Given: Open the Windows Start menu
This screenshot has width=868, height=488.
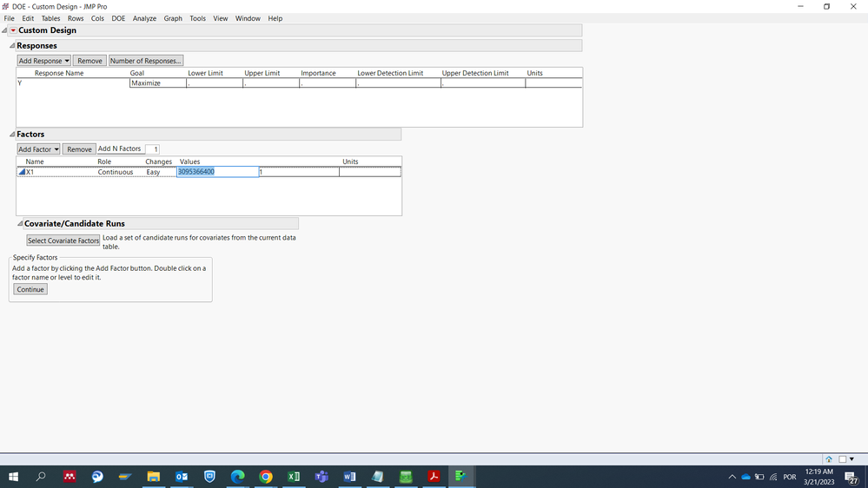Looking at the screenshot, I should click(x=13, y=477).
